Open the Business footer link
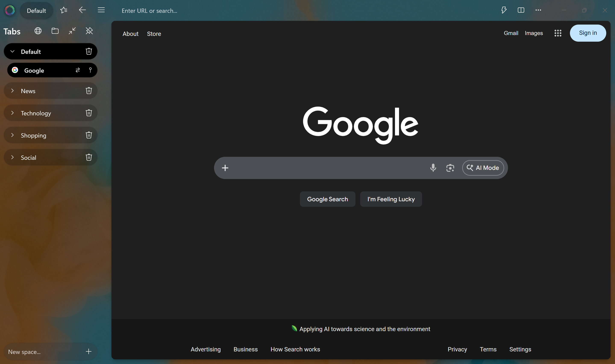The height and width of the screenshot is (364, 615). coord(246,349)
